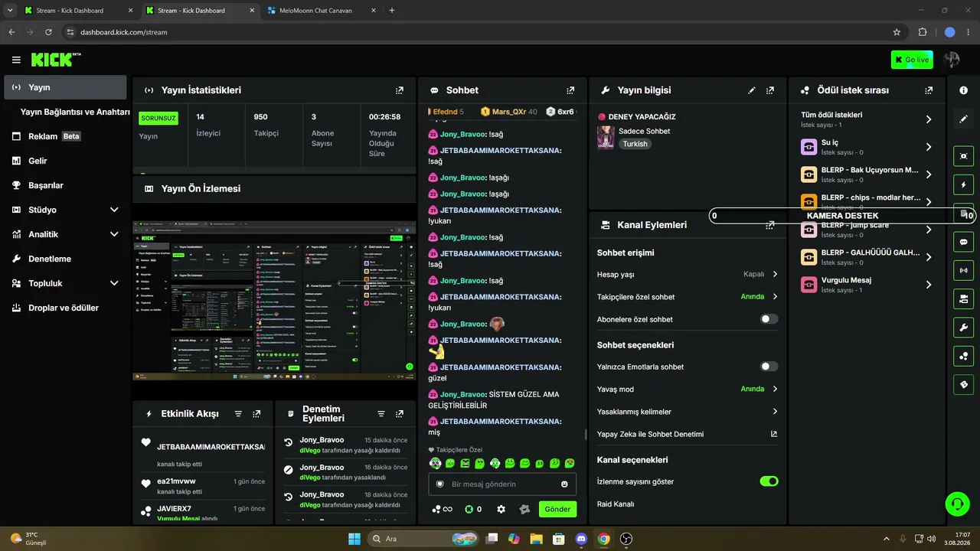980x551 pixels.
Task: Open Başarılar in the sidebar
Action: (65, 185)
